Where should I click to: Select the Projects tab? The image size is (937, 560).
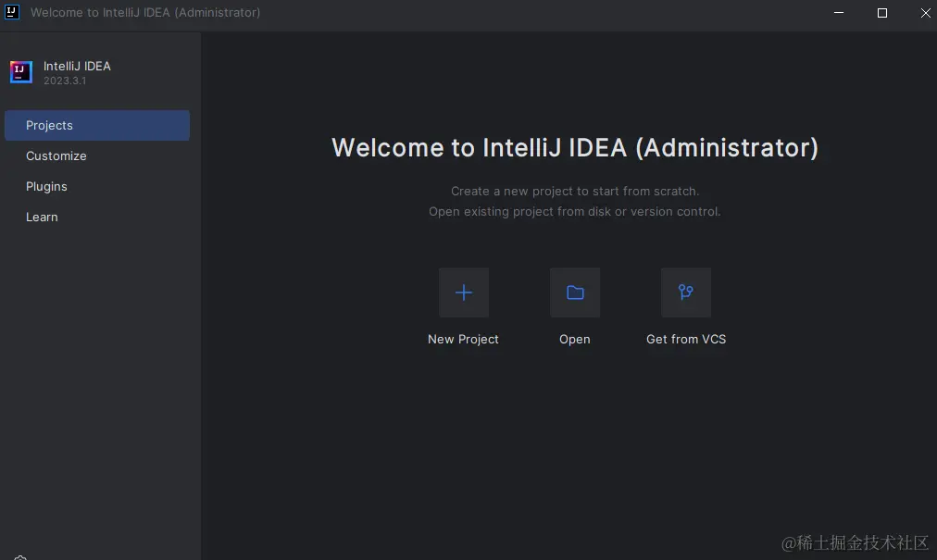coord(97,125)
